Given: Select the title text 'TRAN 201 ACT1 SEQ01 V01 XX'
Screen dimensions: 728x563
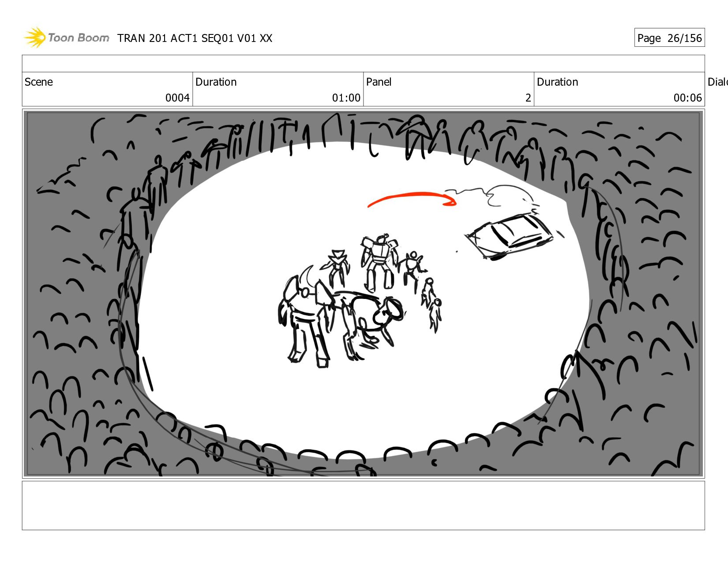Looking at the screenshot, I should (x=195, y=38).
